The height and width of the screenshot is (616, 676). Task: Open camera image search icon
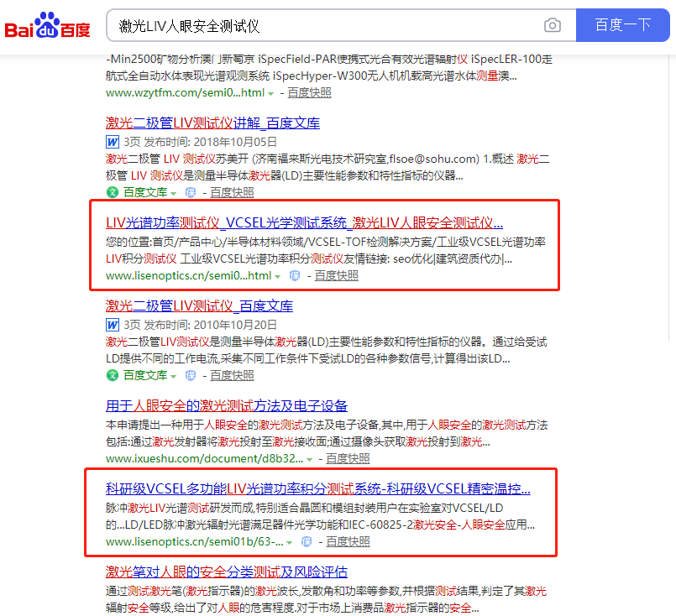click(x=553, y=25)
